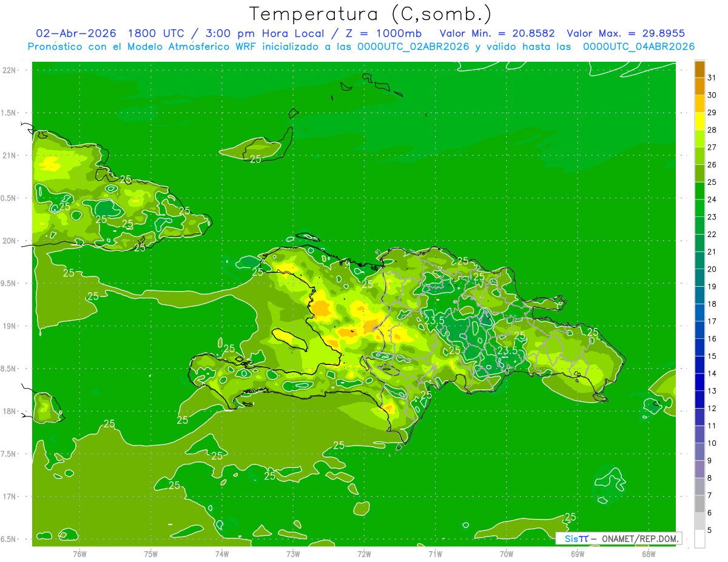Screen dimensions: 728x562
Task: Click the orange 31 color swatch in legend
Action: click(x=699, y=70)
